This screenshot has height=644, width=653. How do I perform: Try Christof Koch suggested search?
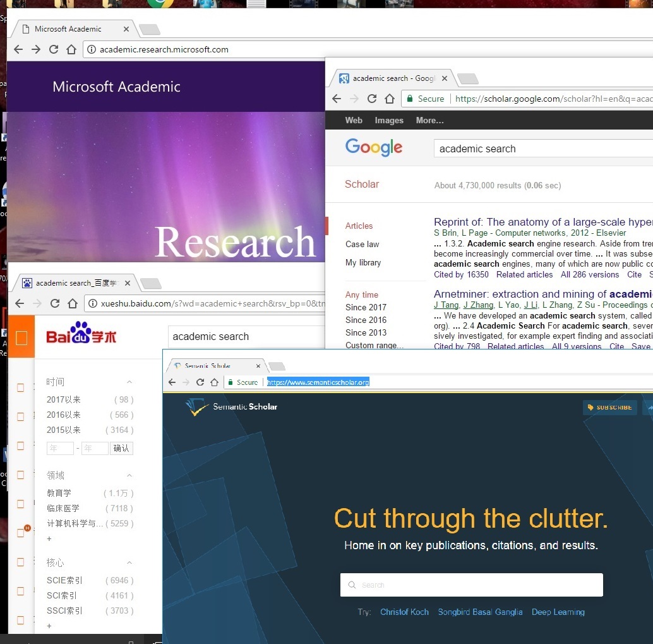coord(404,612)
